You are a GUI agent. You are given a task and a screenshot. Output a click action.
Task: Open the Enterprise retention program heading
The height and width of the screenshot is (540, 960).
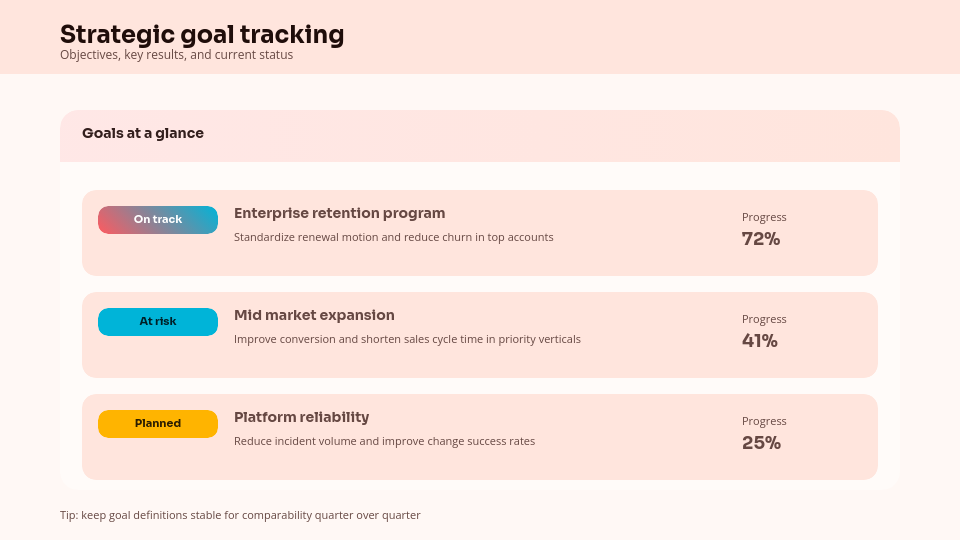(x=339, y=213)
